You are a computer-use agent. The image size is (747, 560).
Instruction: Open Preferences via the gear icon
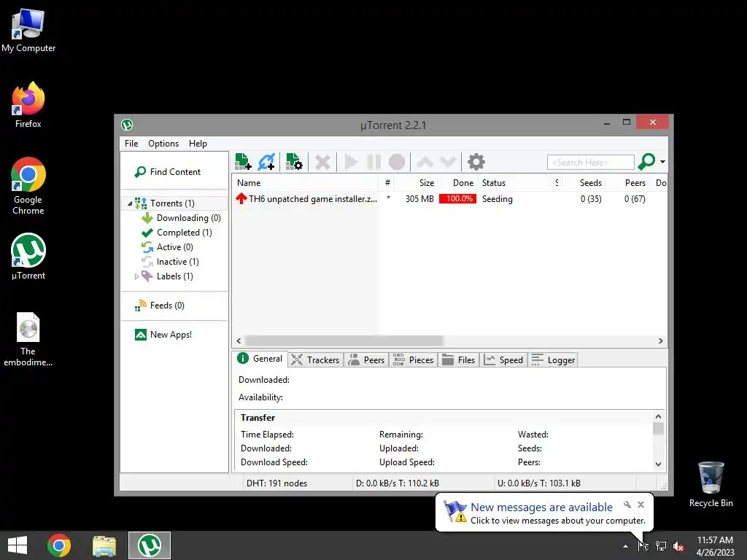point(476,162)
